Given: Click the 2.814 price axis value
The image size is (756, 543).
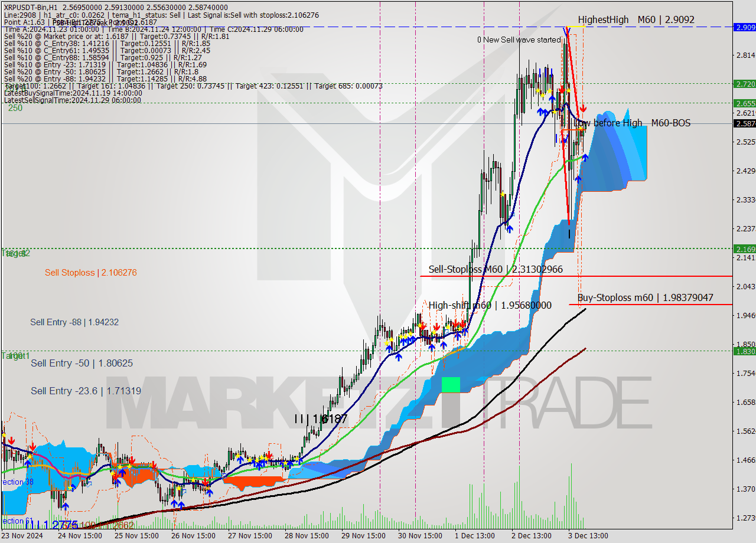Looking at the screenshot, I should [745, 55].
